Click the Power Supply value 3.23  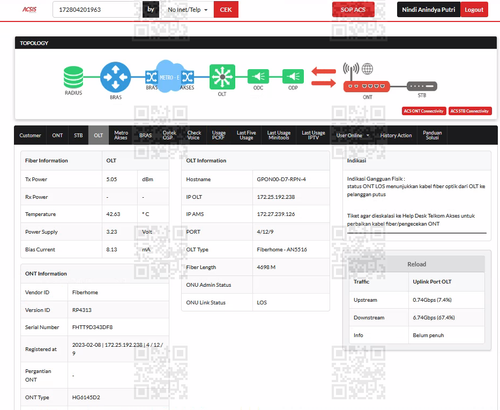tap(112, 232)
